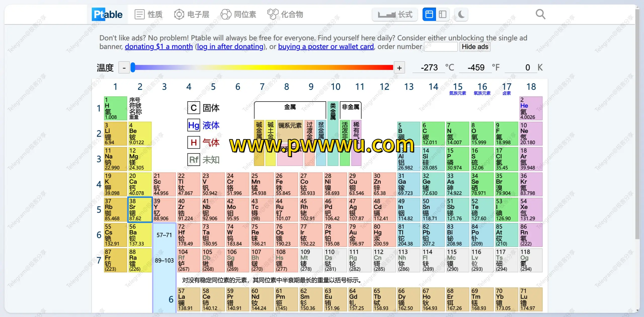This screenshot has height=317, width=644.
Task: Expand the 57–71 lanthanide series cell
Action: click(164, 235)
